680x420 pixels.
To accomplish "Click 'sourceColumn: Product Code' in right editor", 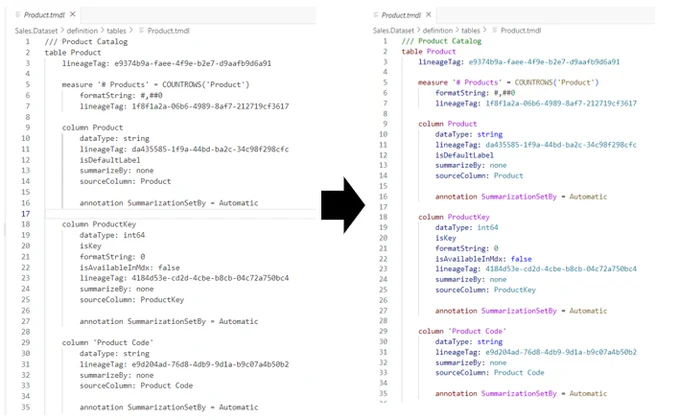I will coord(490,373).
